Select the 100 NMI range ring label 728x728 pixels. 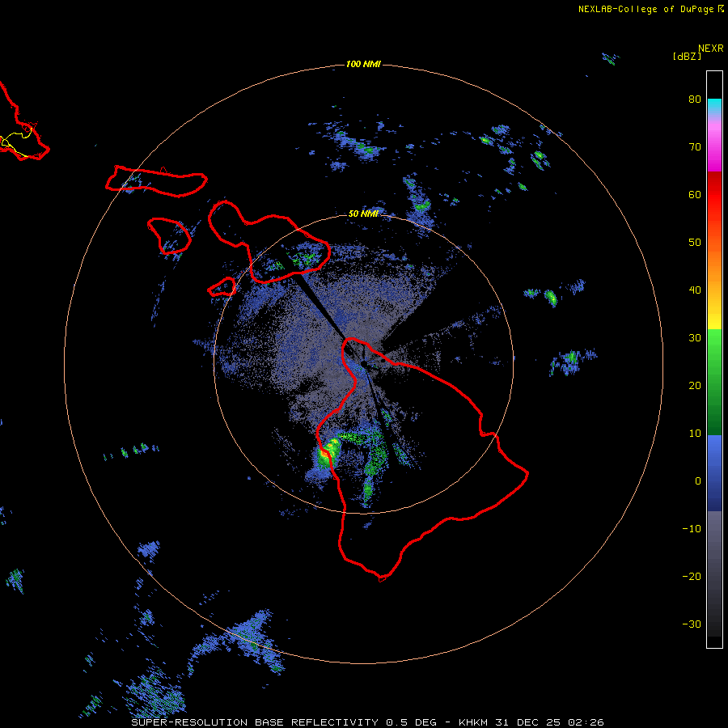363,64
